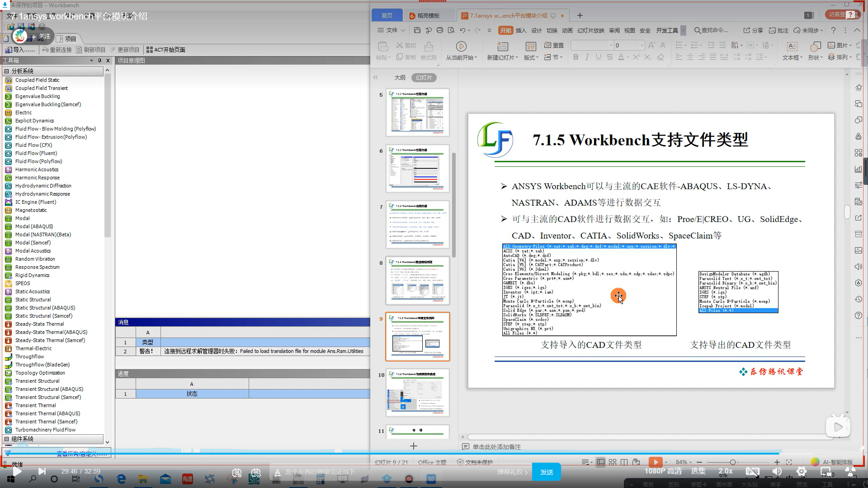Toggle normal view in WPS status bar
The image size is (868, 488).
[601, 462]
